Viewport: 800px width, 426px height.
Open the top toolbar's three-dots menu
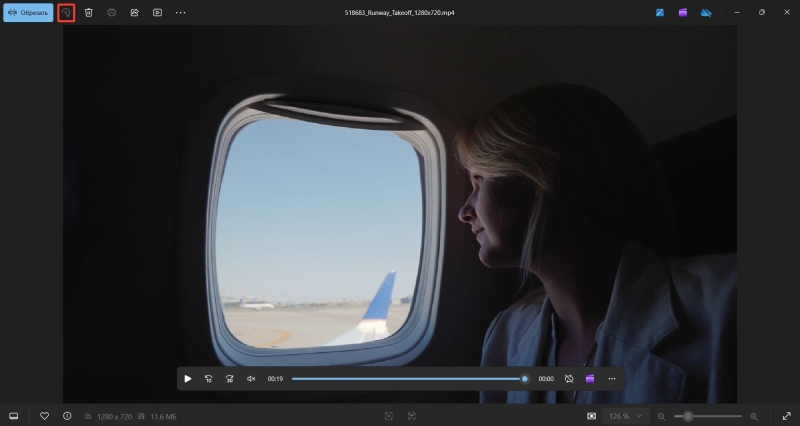(181, 13)
